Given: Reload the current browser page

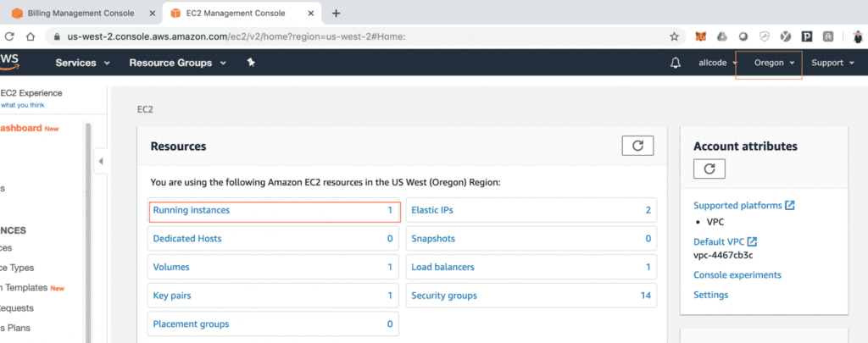Looking at the screenshot, I should (x=8, y=36).
